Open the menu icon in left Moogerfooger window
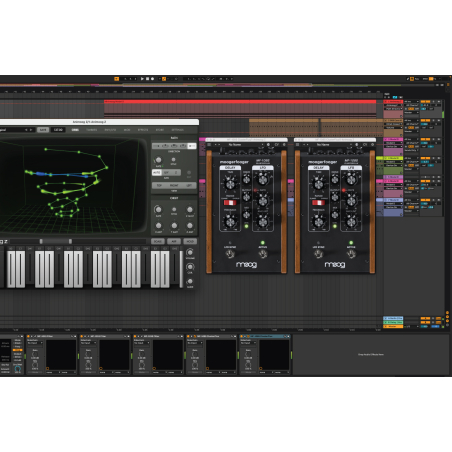The width and height of the screenshot is (452, 452). tap(209, 145)
